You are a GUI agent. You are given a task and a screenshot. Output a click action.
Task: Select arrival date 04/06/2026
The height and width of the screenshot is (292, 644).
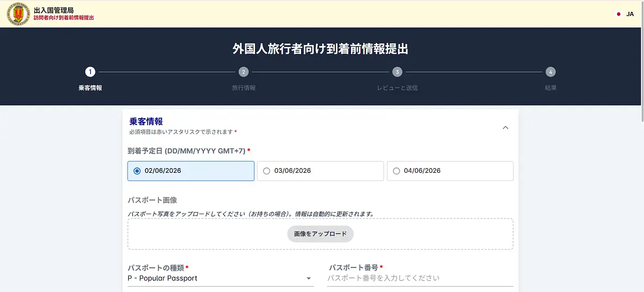tap(450, 171)
